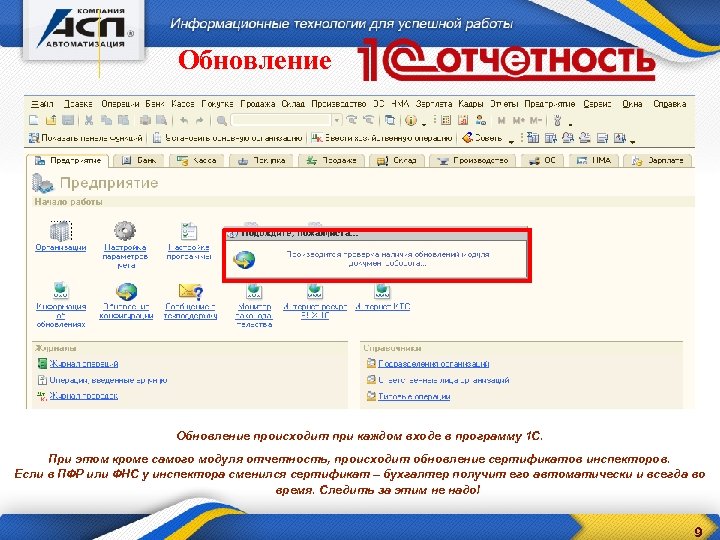720x540 pixels.
Task: Click the M memory toolbar button
Action: (x=501, y=120)
